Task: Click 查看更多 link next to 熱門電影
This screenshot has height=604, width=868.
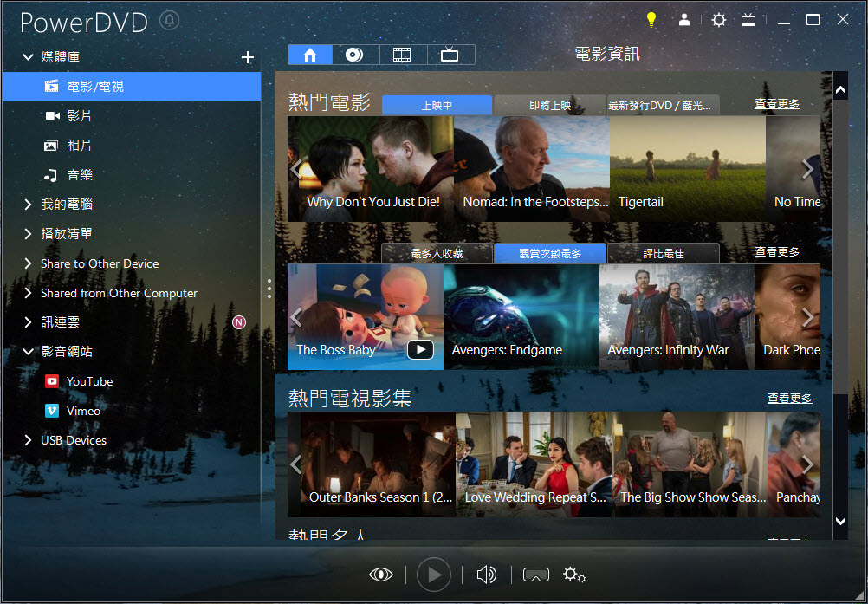Action: (x=776, y=104)
